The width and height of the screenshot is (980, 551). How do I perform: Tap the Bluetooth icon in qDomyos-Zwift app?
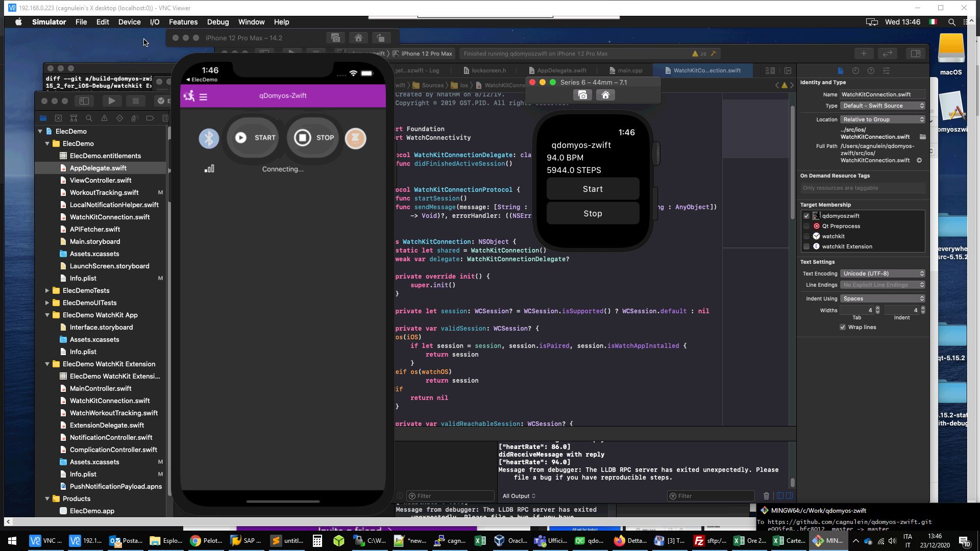pos(209,138)
